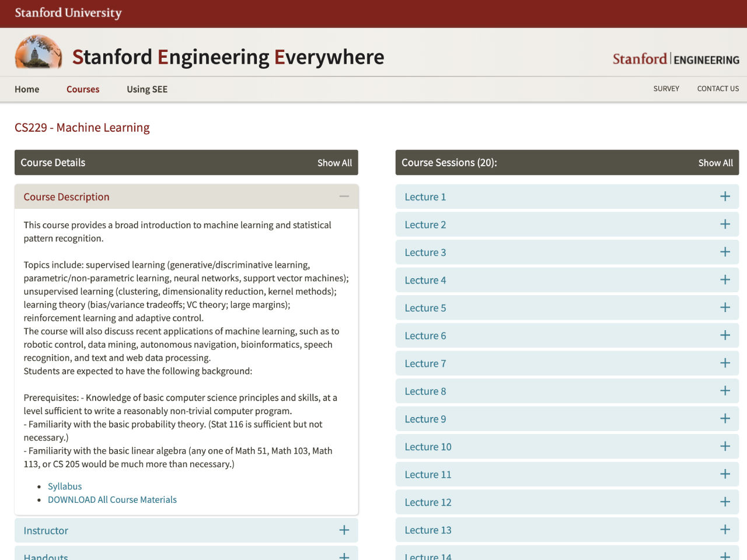Image resolution: width=747 pixels, height=560 pixels.
Task: Click plus icon on Lecture 10
Action: click(725, 446)
